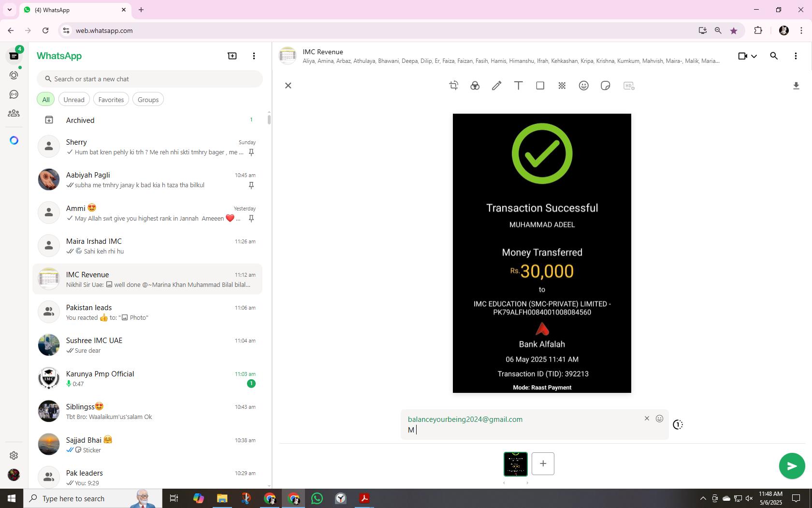The image size is (812, 508).
Task: Add another file to send
Action: point(543,463)
